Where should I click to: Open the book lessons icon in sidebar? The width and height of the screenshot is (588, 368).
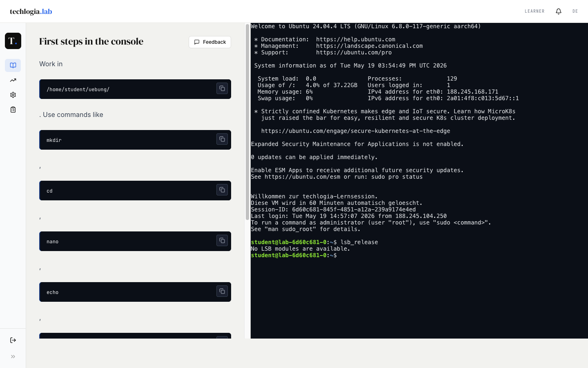click(13, 65)
